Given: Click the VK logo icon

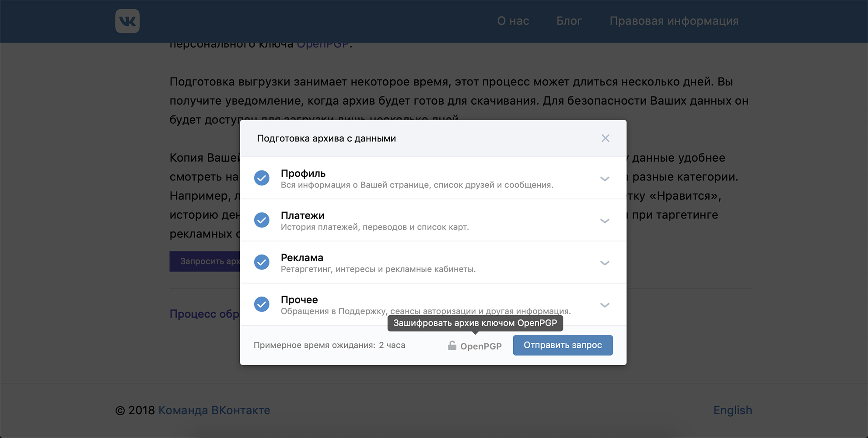Looking at the screenshot, I should tap(127, 21).
